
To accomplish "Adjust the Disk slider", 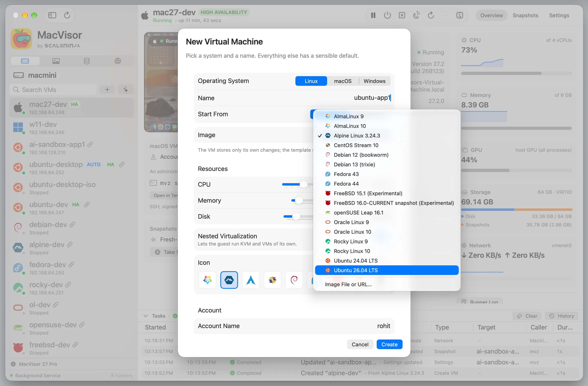I will (x=296, y=216).
